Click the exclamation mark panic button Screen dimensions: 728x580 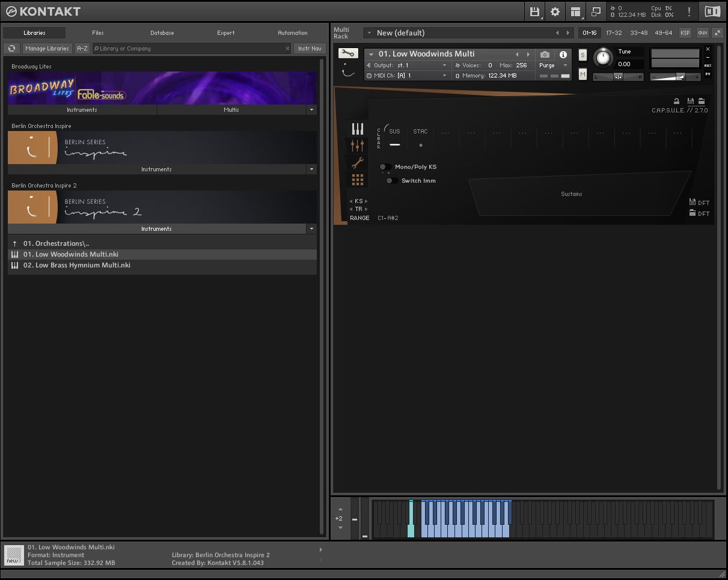point(689,11)
